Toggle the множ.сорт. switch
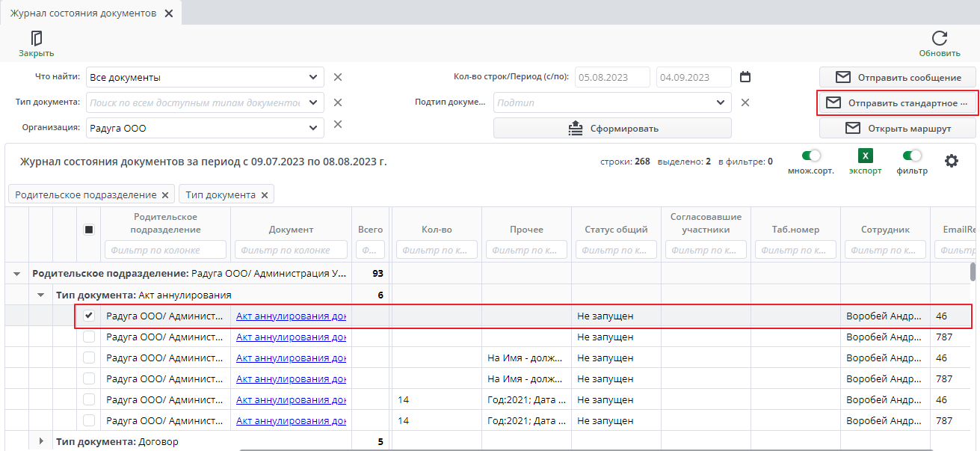980x451 pixels. [811, 156]
